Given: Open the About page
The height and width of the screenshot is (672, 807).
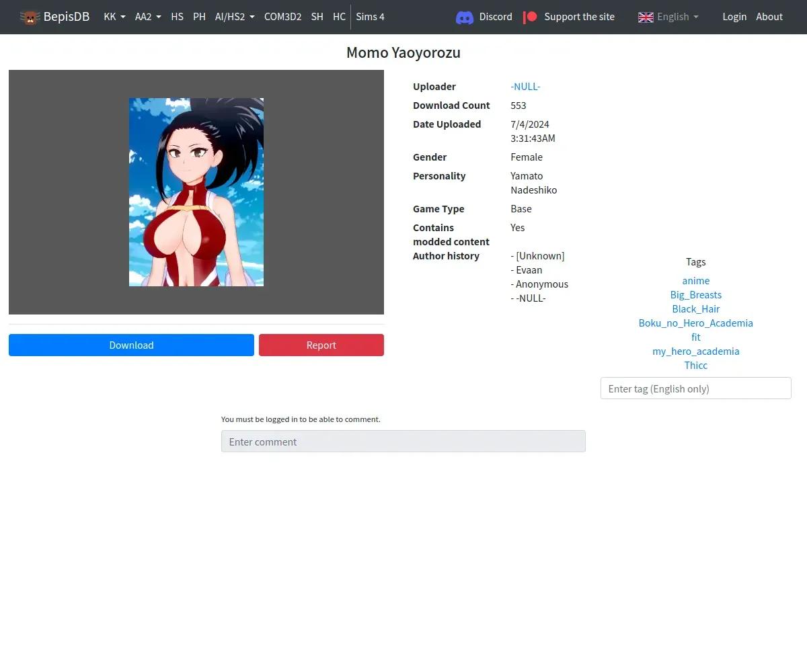Looking at the screenshot, I should pyautogui.click(x=769, y=17).
